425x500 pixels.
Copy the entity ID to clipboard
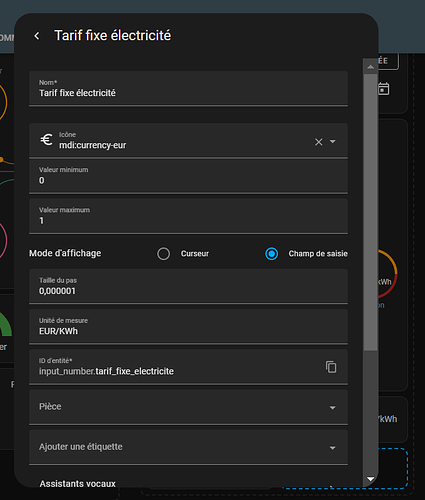coord(331,367)
